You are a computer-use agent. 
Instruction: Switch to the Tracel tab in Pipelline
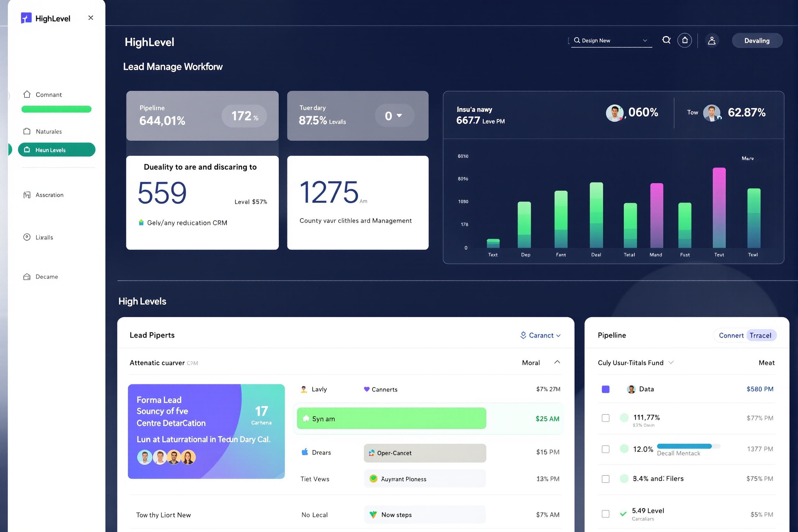point(761,335)
